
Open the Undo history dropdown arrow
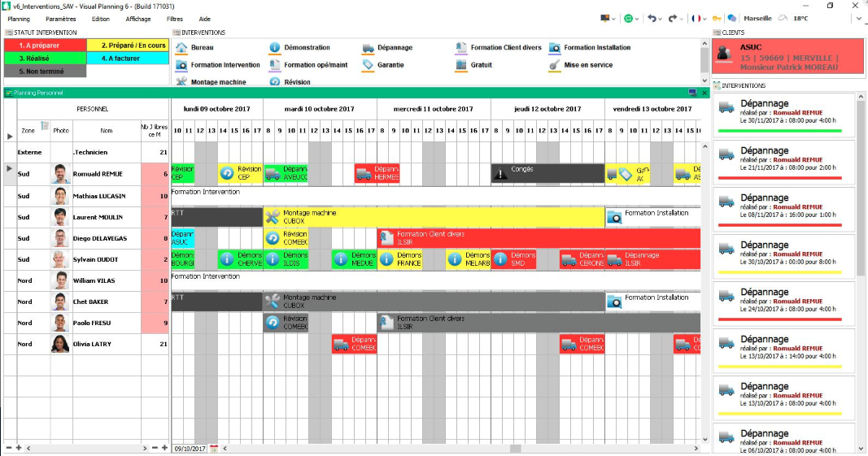point(661,19)
